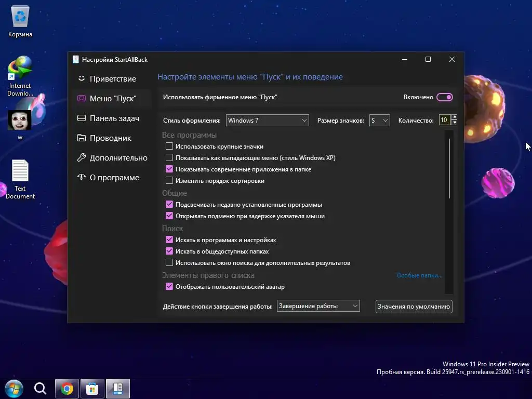The image size is (532, 399).
Task: Click the Стиль оформления label
Action: tap(192, 121)
